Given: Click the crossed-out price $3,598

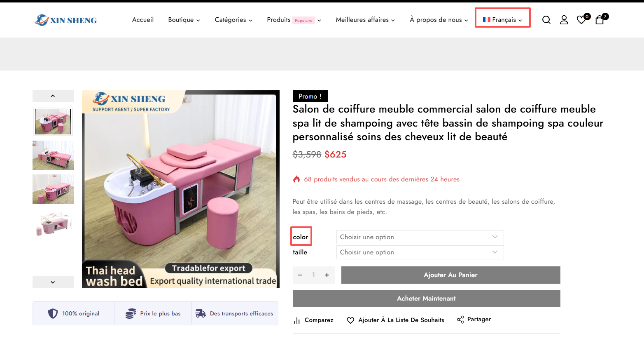Looking at the screenshot, I should click(307, 155).
